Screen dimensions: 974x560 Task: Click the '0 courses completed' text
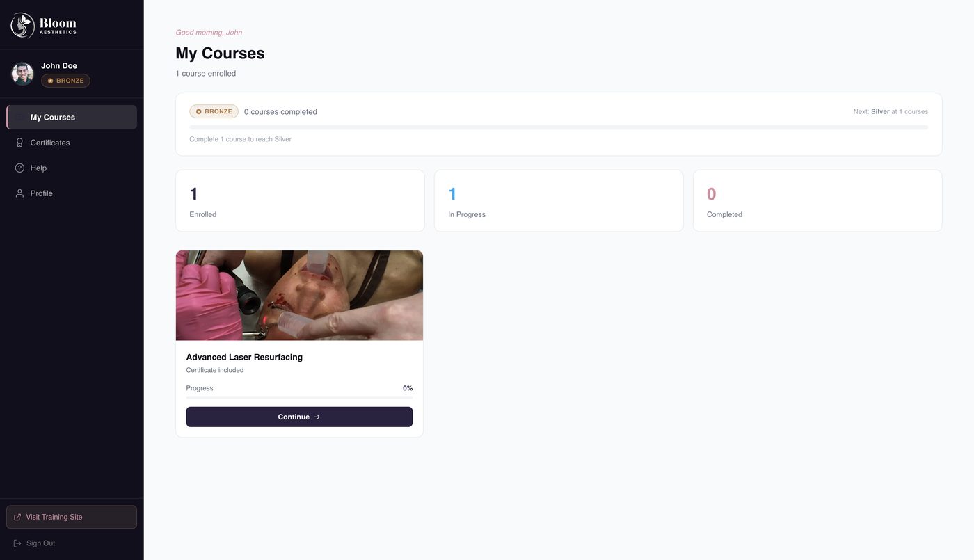280,111
